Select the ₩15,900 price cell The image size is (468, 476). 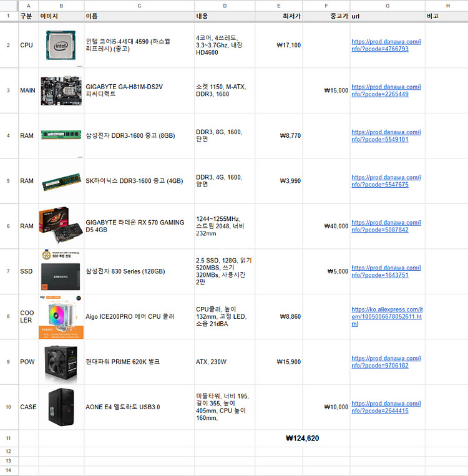(x=278, y=362)
